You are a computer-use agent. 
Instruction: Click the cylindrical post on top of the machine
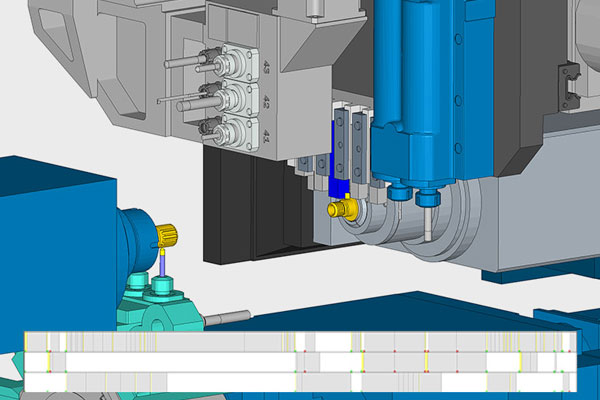[x=314, y=10]
